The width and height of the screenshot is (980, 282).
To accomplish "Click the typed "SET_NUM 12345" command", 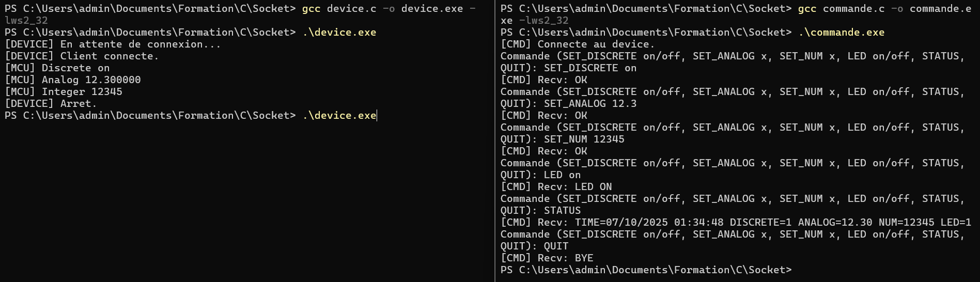I will pyautogui.click(x=584, y=139).
